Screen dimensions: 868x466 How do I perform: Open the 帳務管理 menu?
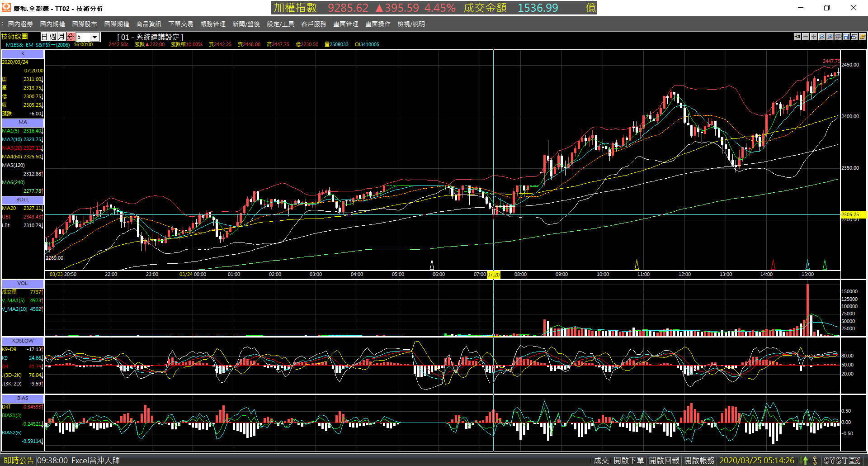click(x=213, y=24)
